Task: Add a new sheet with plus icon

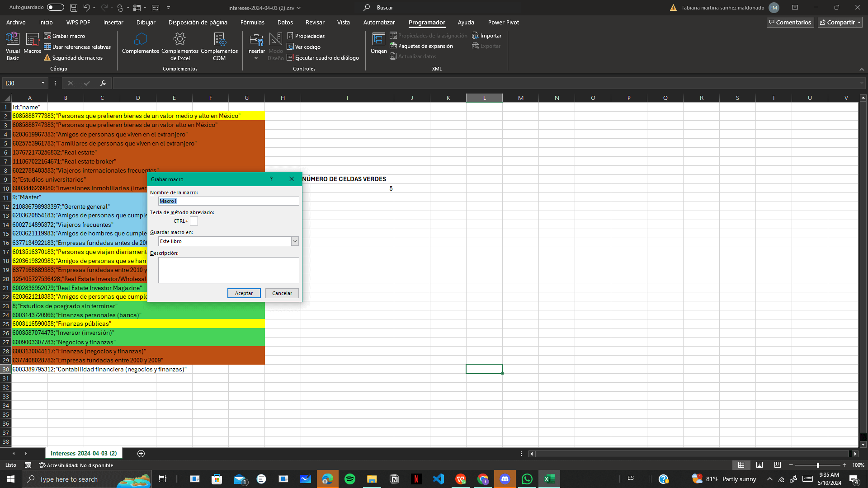Action: pyautogui.click(x=141, y=454)
